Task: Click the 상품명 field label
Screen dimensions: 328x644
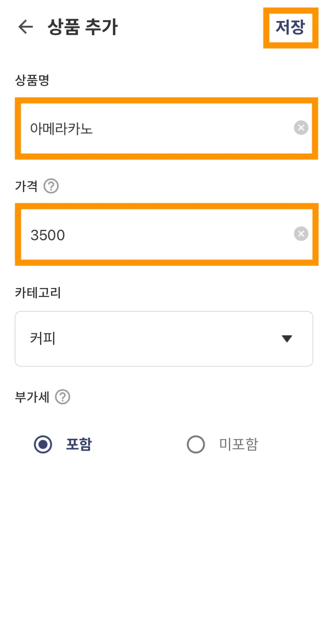Action: point(32,80)
